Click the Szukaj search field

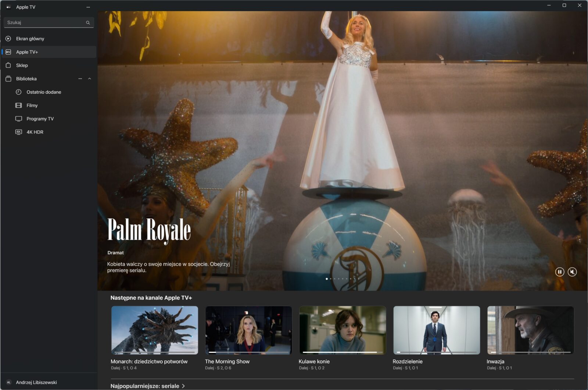coord(44,23)
